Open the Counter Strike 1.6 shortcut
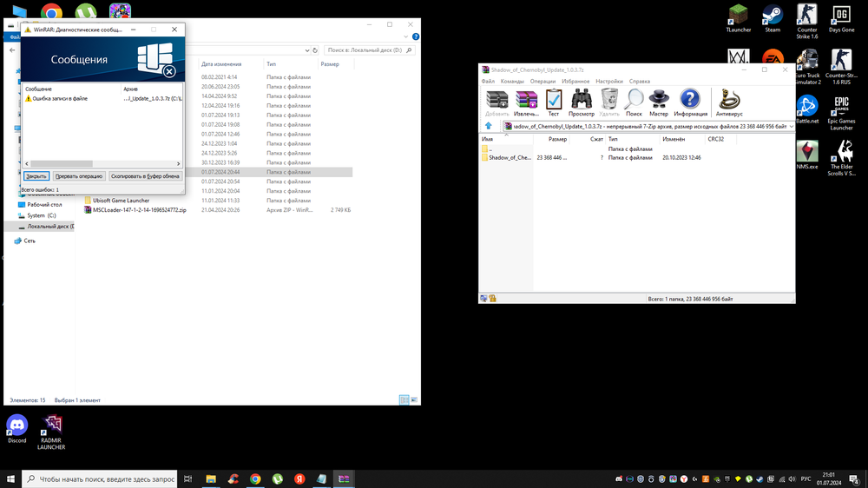Viewport: 868px width, 488px height. tap(807, 22)
